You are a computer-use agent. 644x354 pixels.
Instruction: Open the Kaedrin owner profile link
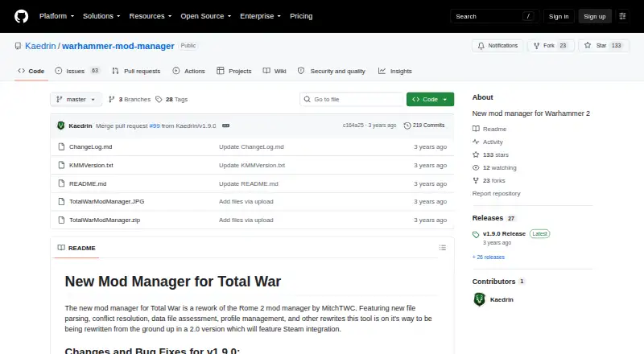40,46
